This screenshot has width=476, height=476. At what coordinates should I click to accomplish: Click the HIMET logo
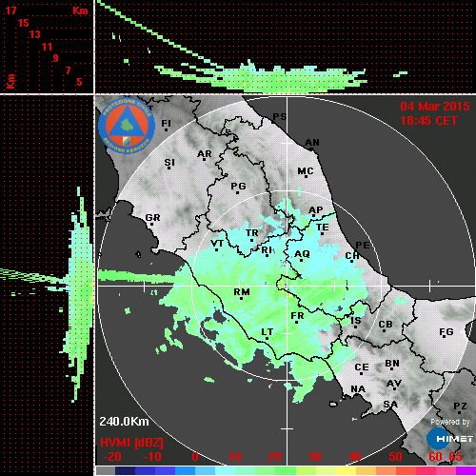(x=449, y=439)
